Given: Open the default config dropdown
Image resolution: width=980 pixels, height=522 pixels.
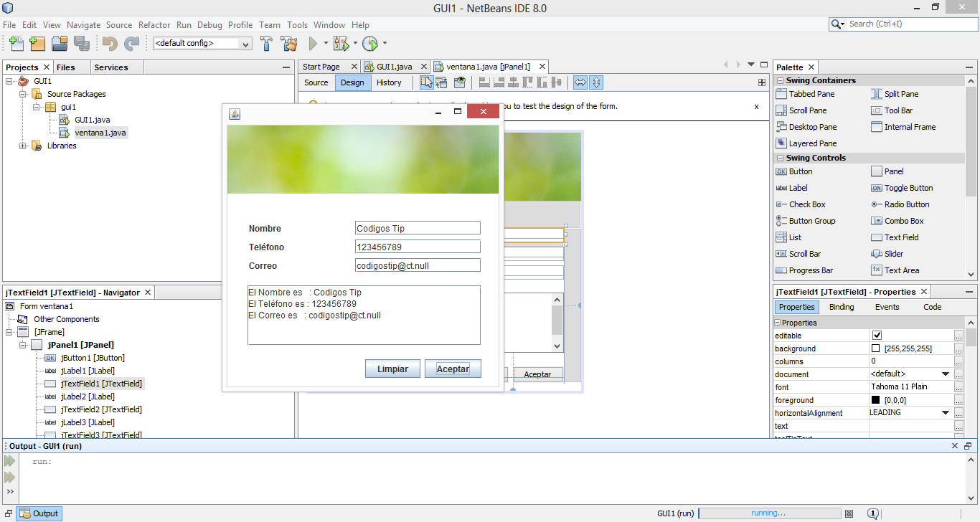Looking at the screenshot, I should click(244, 44).
